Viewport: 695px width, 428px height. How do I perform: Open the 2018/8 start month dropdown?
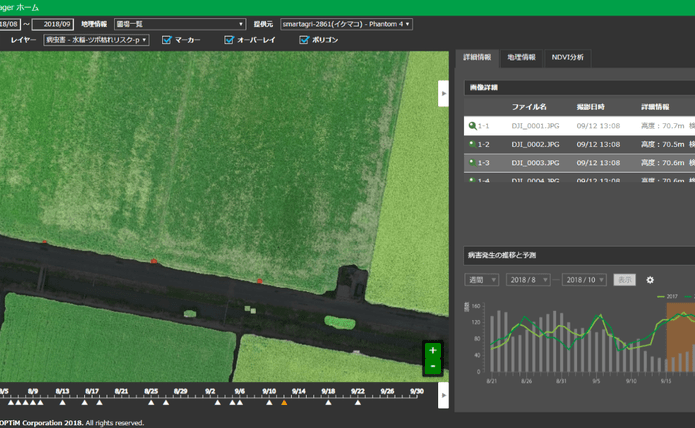[x=528, y=280]
